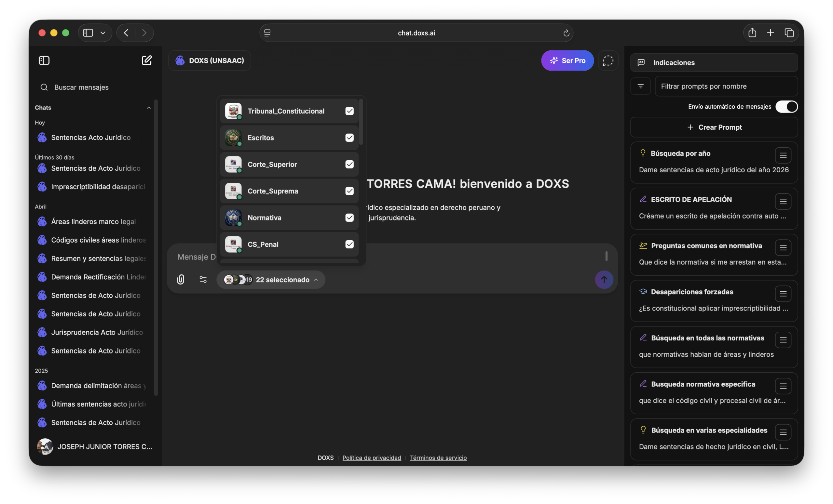833x504 pixels.
Task: Select the Corte_Superior list entry
Action: (x=289, y=165)
